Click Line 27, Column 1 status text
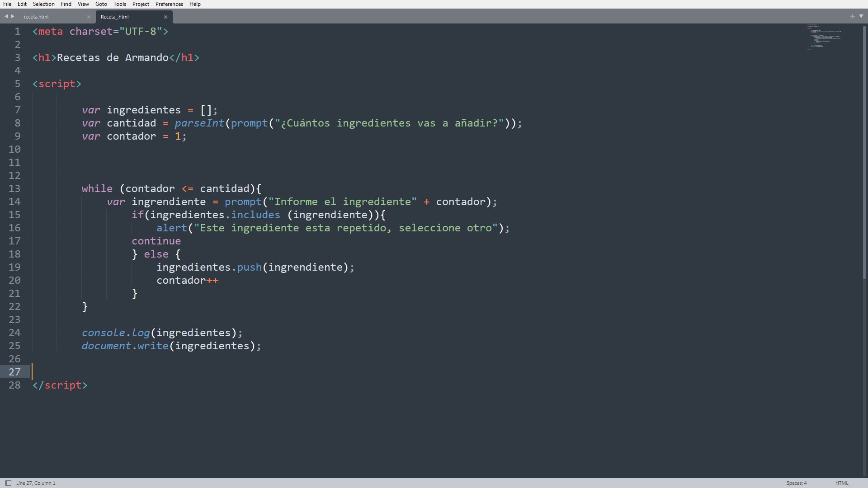 coord(36,483)
